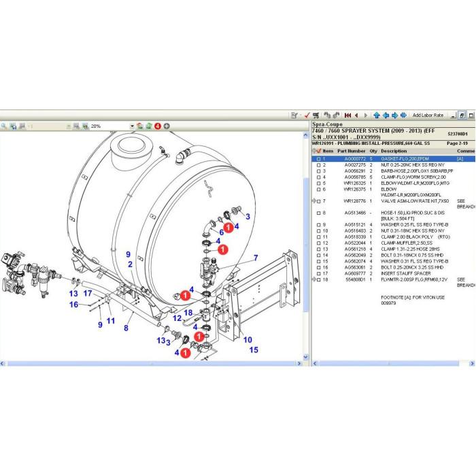Click the Add Labor Rate button
This screenshot has width=476, height=476.
click(428, 116)
